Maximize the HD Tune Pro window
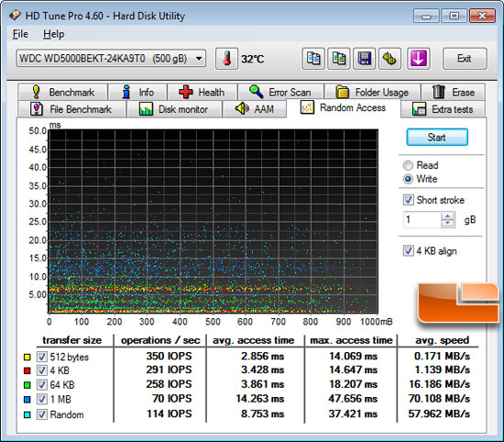The height and width of the screenshot is (442, 504). [454, 16]
